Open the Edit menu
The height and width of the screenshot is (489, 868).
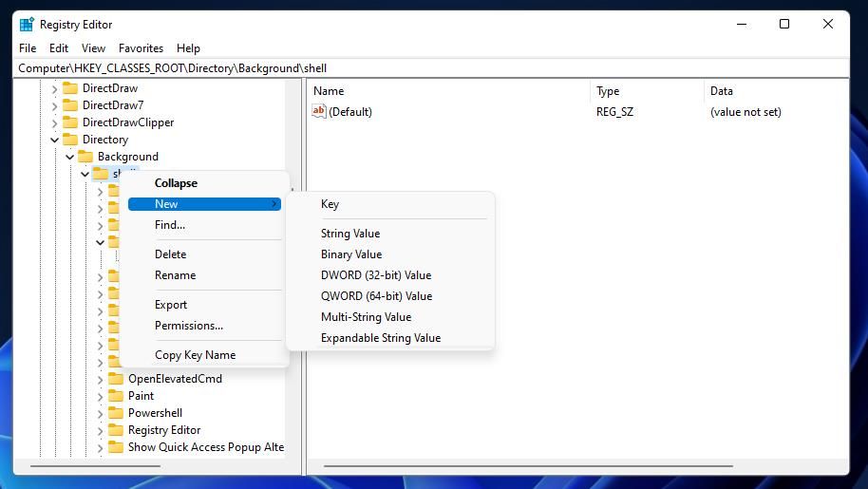(59, 48)
